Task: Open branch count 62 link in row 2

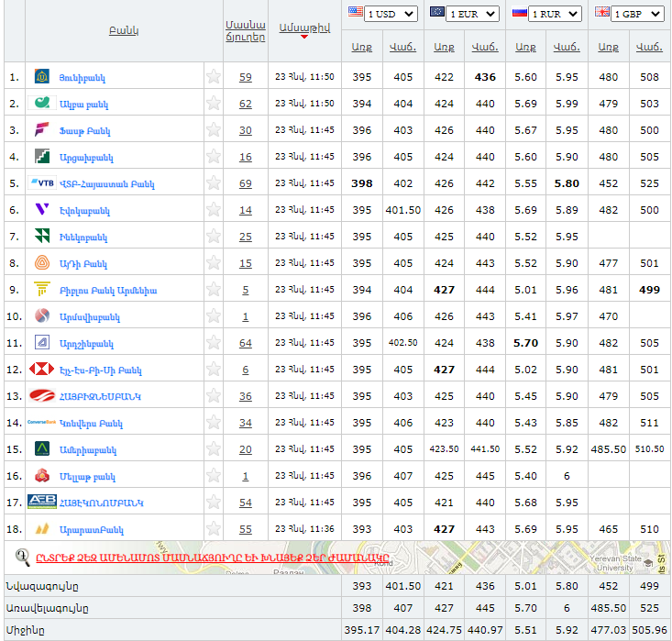Action: coord(245,104)
